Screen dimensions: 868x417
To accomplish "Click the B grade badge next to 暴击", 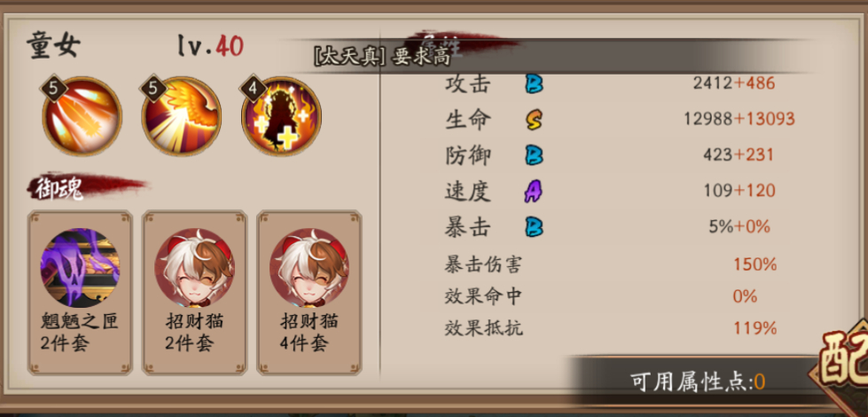I will 534,227.
